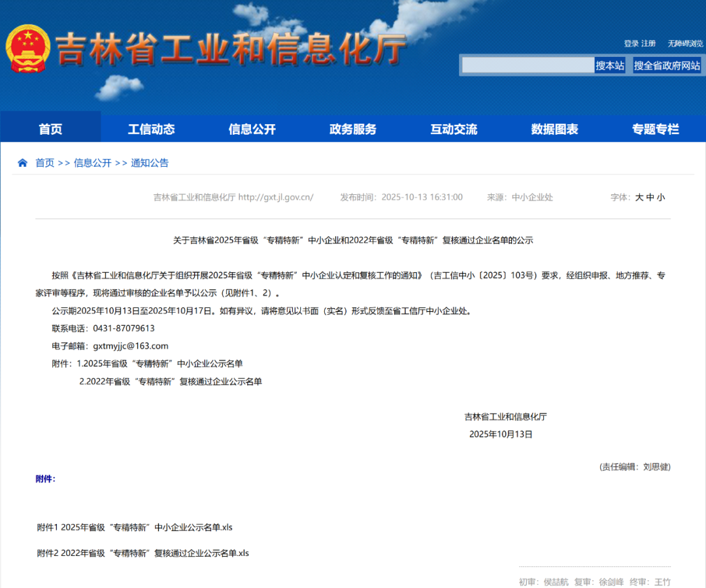Focus the site search input field
Viewport: 706px width, 588px height.
pos(528,65)
